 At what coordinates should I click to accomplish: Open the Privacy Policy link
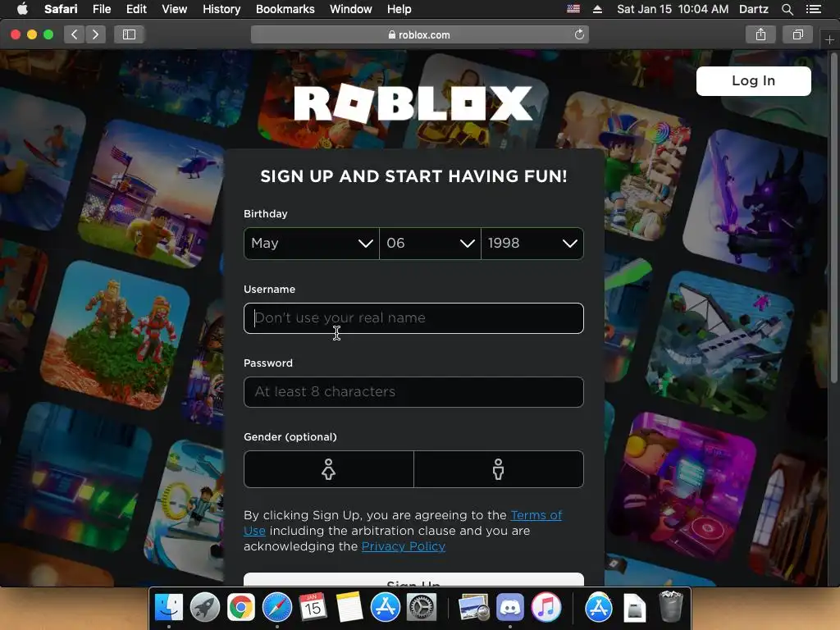pyautogui.click(x=404, y=546)
